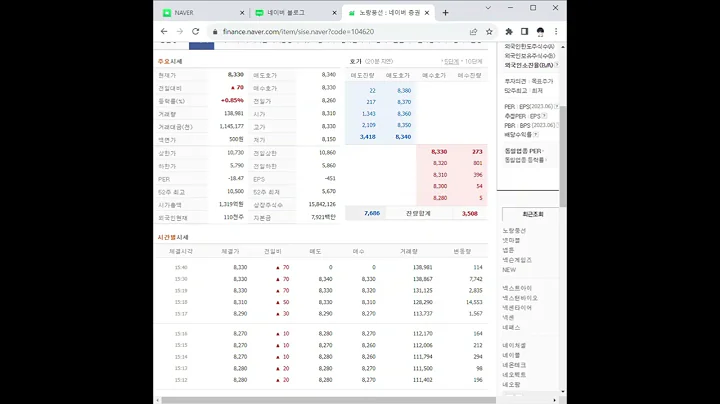Click the 주요시세 section heading
Screen dimensions: 720x404
click(170, 62)
